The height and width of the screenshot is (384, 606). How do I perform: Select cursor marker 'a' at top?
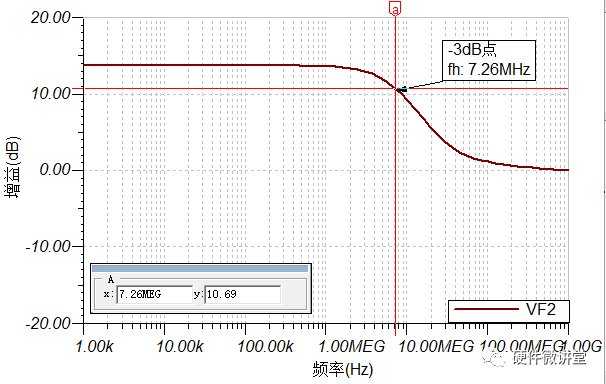395,8
